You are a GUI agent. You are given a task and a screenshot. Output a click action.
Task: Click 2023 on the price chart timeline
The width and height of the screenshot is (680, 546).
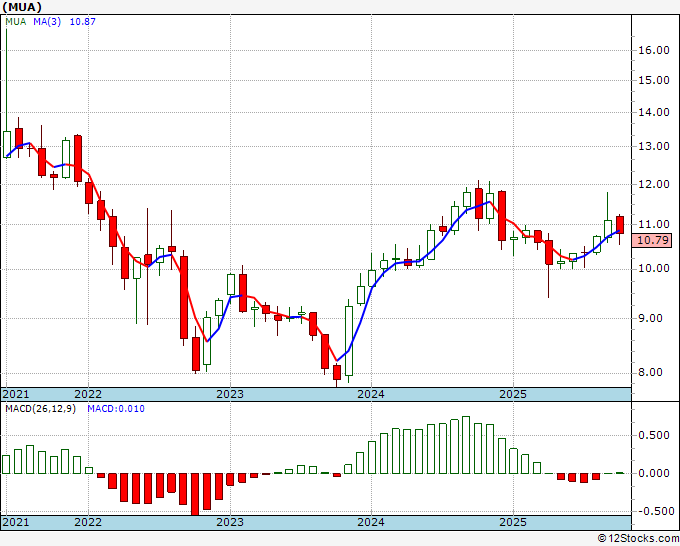[230, 394]
